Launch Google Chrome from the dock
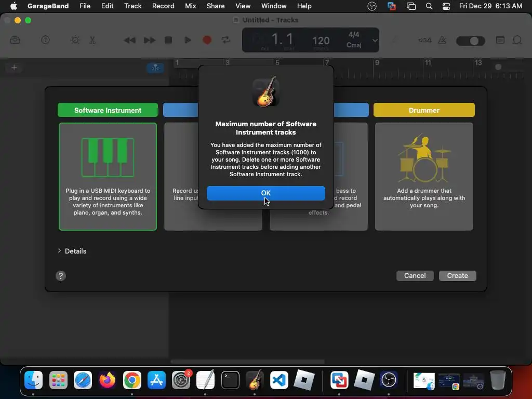The height and width of the screenshot is (399, 532). 132,380
